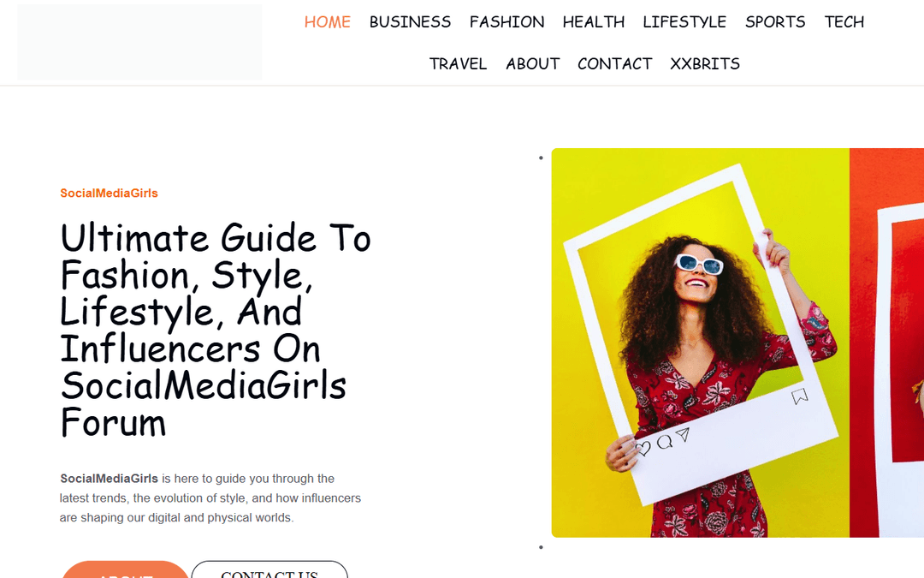Open the FASHION category
Viewport: 924px width, 578px height.
506,21
